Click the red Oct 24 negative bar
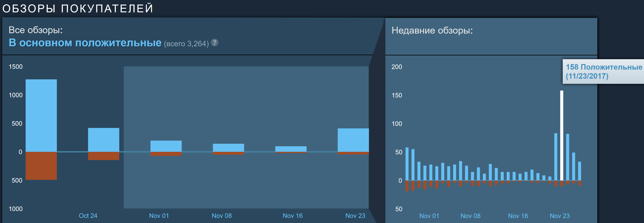Screen dimensions: 644x223 click(x=104, y=156)
